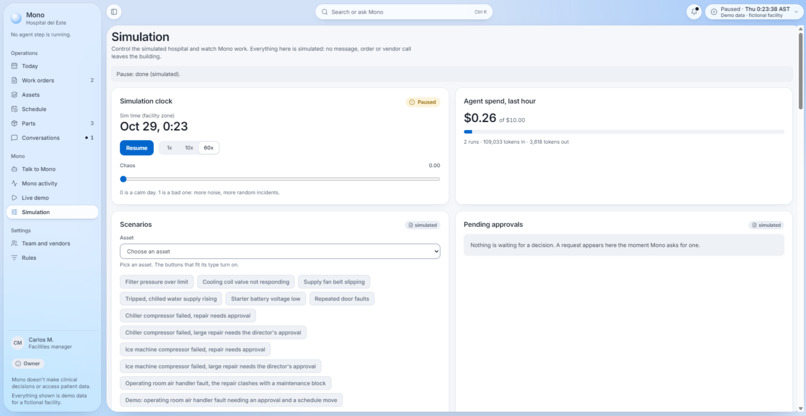Click the Mono logo orb
The width and height of the screenshot is (806, 416).
[x=16, y=18]
